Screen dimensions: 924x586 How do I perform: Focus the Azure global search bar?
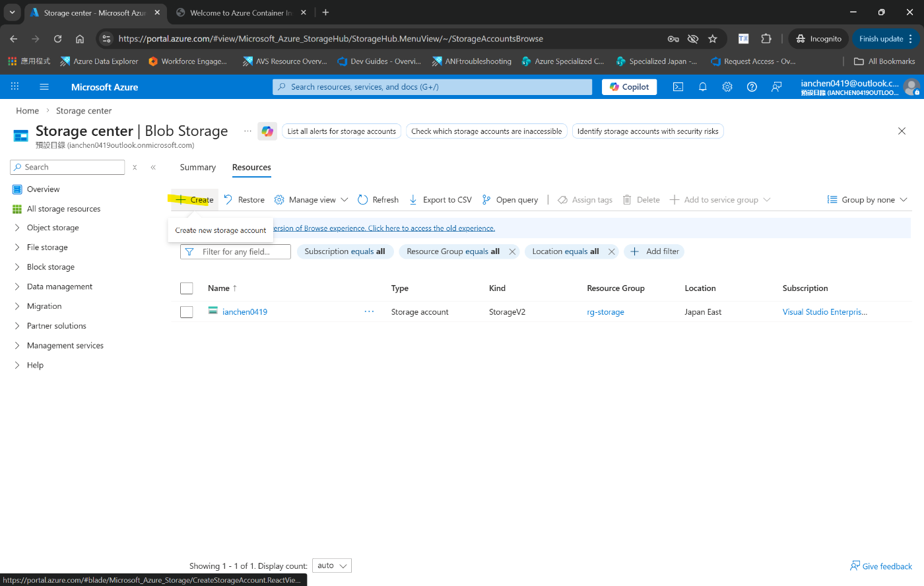point(432,86)
